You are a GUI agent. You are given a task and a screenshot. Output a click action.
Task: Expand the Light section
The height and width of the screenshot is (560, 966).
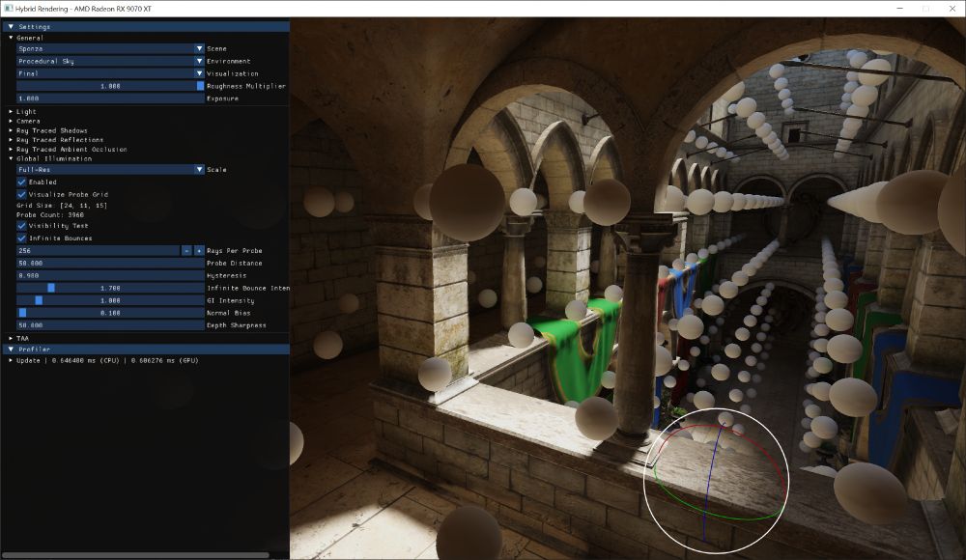(x=11, y=111)
